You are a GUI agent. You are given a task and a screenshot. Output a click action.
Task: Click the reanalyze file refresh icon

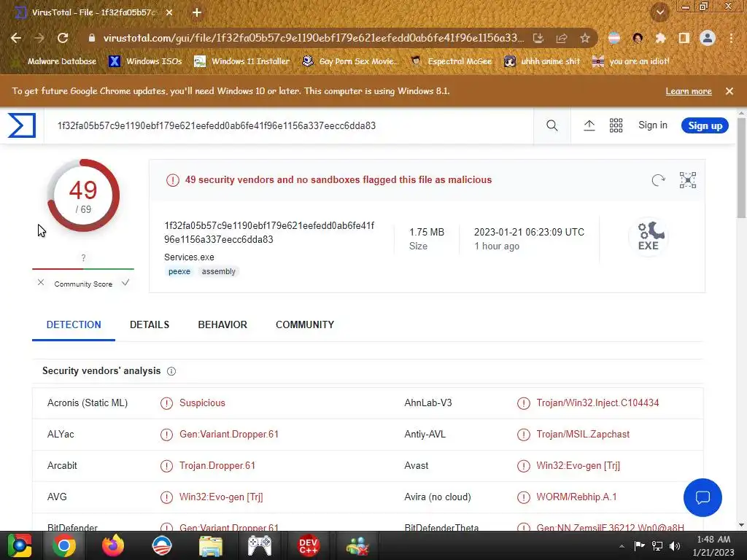(x=659, y=180)
